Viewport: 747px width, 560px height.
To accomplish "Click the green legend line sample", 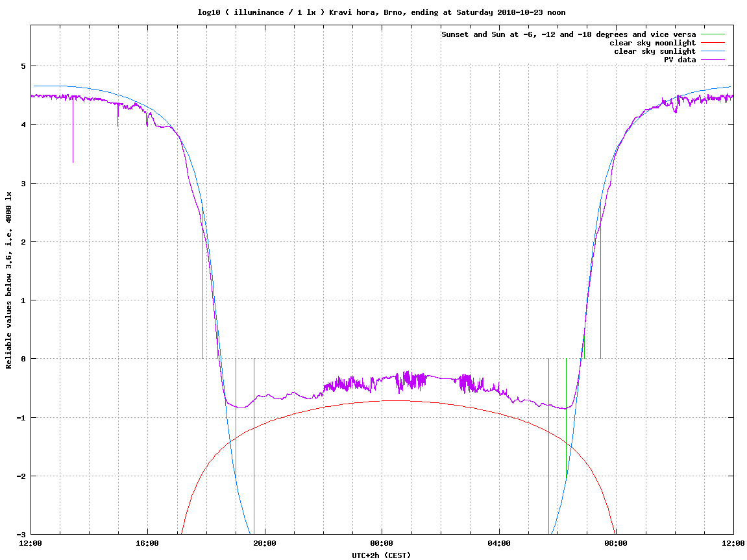I will 713,34.
